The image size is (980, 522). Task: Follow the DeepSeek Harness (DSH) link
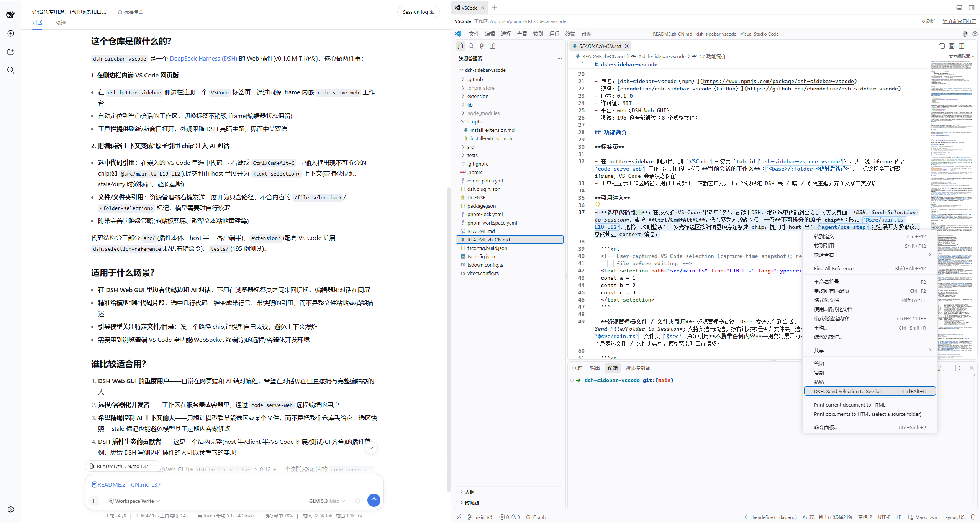point(203,58)
